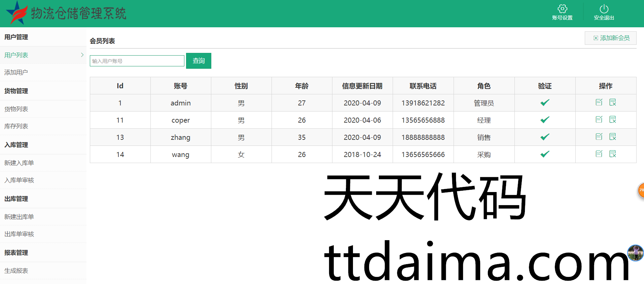Open details icon for zhang row
Image resolution: width=644 pixels, height=284 pixels.
coord(612,137)
